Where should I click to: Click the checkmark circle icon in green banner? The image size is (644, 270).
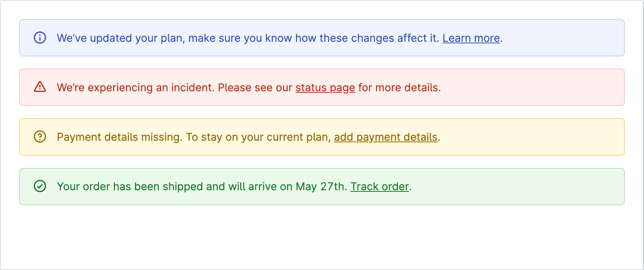point(40,186)
